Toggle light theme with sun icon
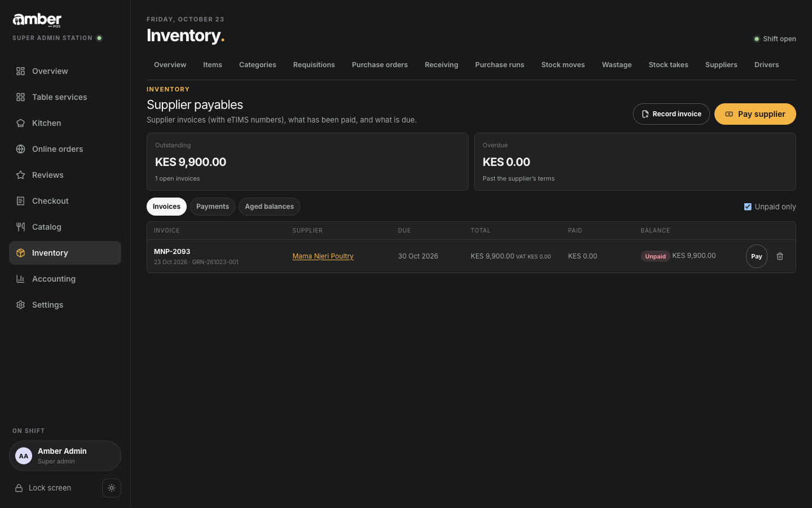The image size is (812, 508). [x=112, y=488]
